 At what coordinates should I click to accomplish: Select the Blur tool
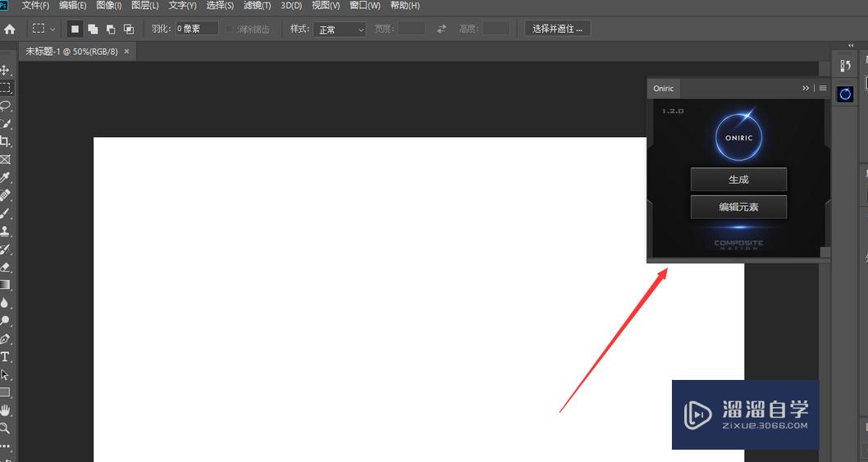coord(5,303)
